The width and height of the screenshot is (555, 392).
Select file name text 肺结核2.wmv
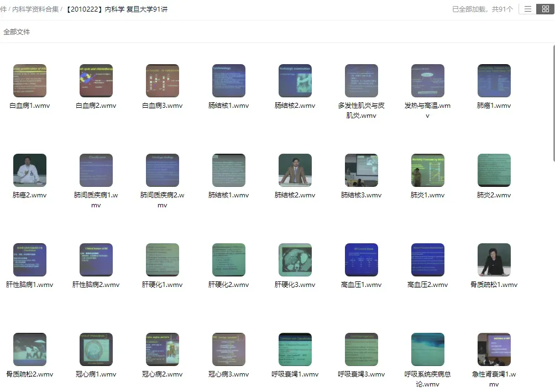coord(295,195)
